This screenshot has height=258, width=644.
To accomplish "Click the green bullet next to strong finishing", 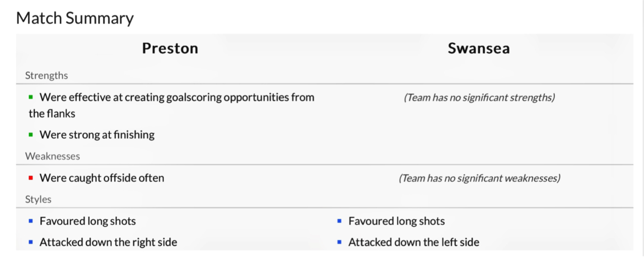I will tap(31, 135).
